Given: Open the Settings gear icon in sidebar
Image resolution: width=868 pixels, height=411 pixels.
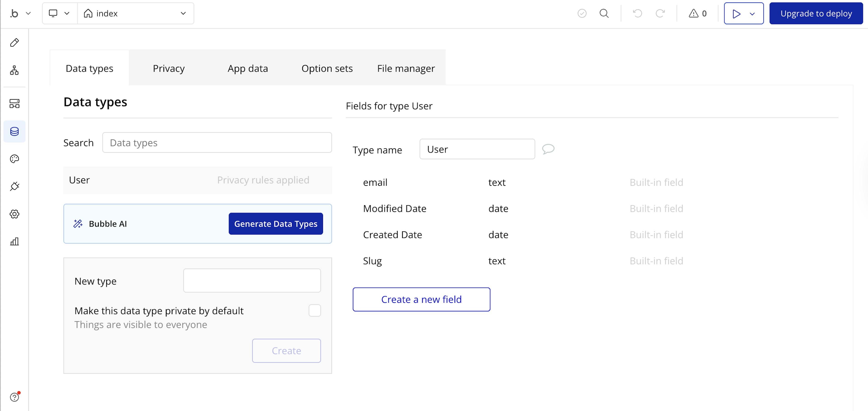Looking at the screenshot, I should pyautogui.click(x=14, y=214).
